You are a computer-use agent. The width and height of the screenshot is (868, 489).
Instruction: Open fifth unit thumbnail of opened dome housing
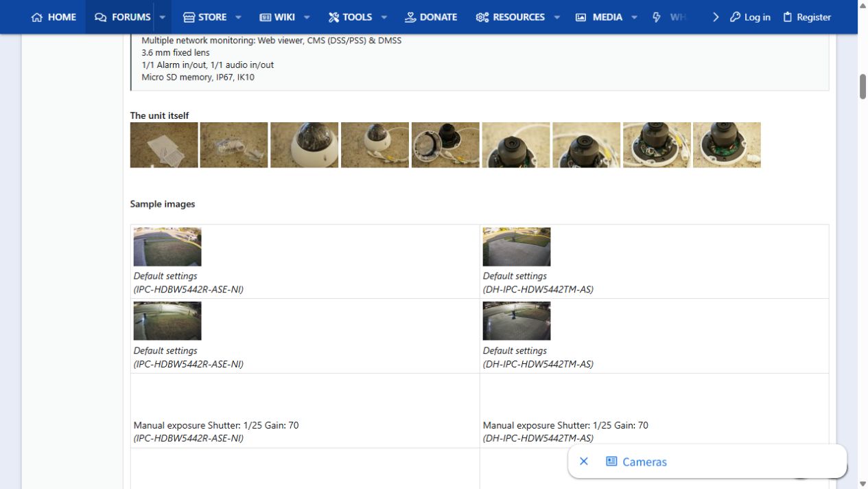pos(445,145)
